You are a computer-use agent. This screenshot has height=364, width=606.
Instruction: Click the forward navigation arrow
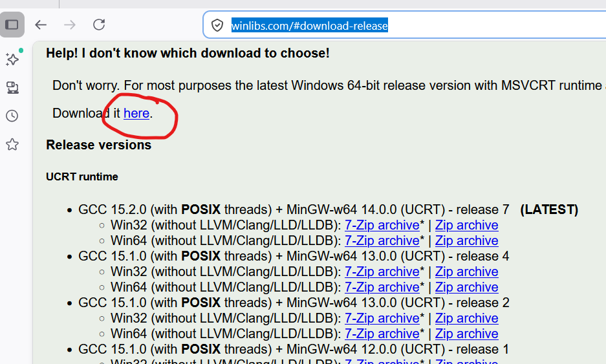pos(70,25)
